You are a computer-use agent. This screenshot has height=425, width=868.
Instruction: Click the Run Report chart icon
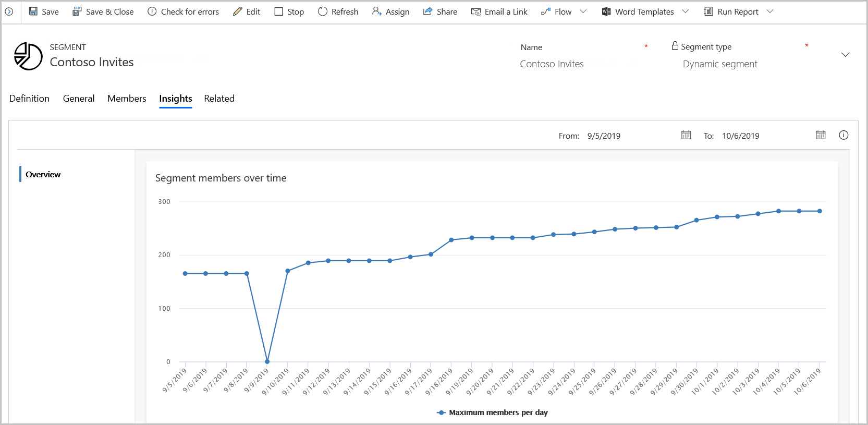(708, 11)
